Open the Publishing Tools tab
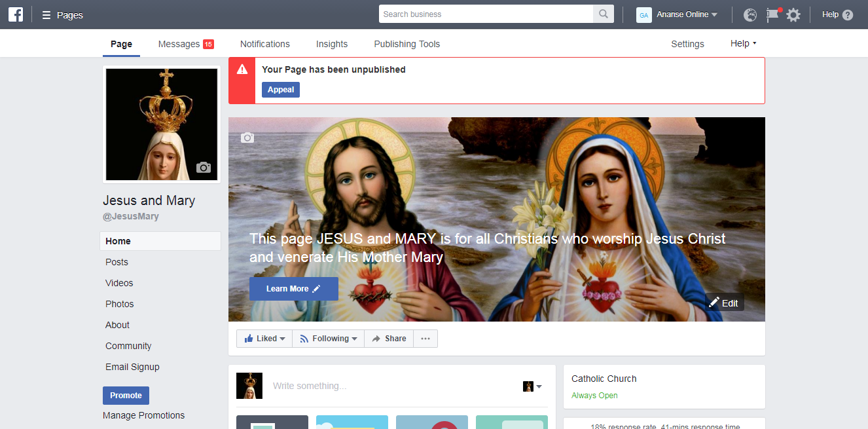 click(407, 44)
